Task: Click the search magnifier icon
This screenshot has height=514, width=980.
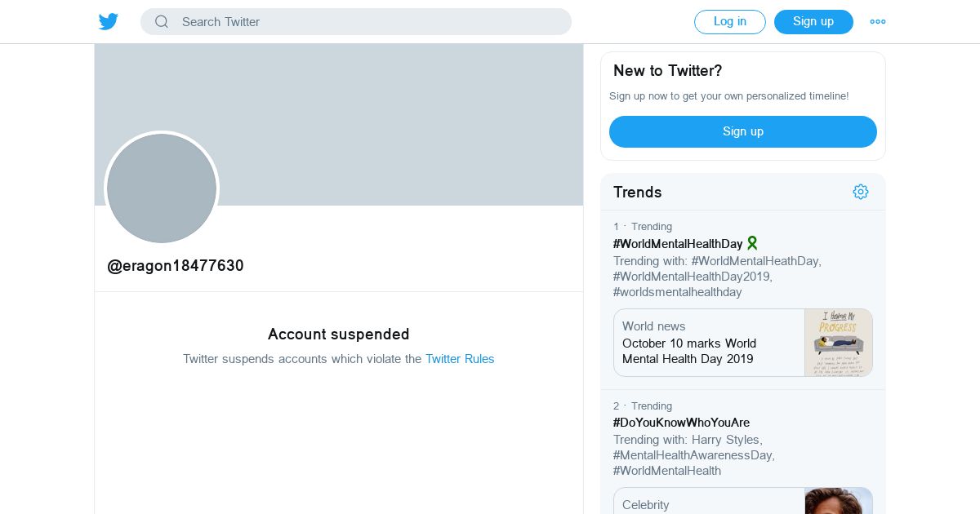Action: (162, 22)
